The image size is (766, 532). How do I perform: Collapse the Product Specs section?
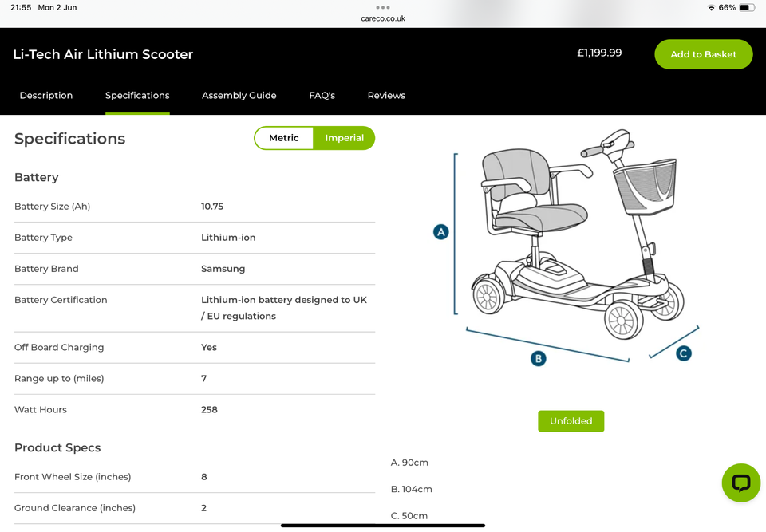(x=57, y=447)
